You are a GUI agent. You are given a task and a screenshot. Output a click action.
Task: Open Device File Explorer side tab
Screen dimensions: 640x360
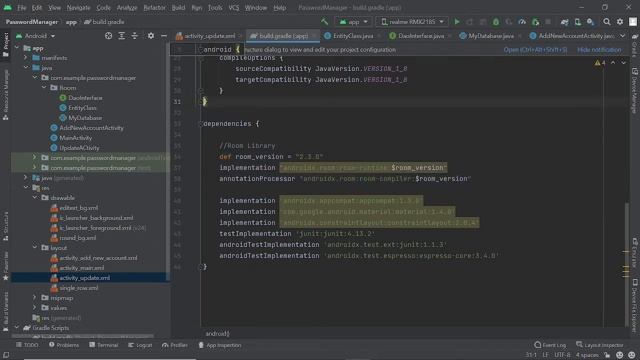coord(635,306)
